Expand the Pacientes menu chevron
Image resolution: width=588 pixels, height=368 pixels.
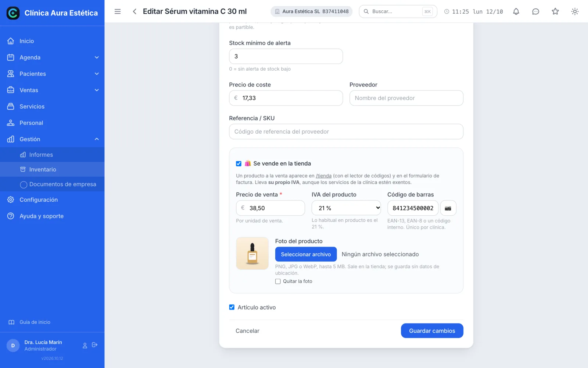coord(97,74)
